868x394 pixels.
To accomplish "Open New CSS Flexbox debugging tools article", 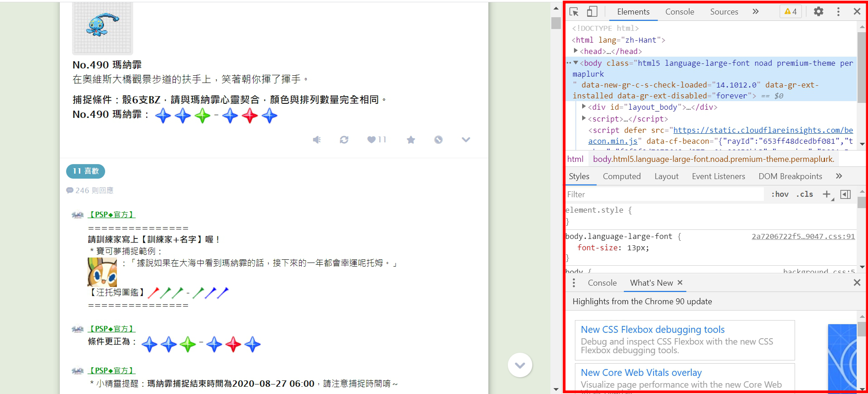I will tap(652, 330).
